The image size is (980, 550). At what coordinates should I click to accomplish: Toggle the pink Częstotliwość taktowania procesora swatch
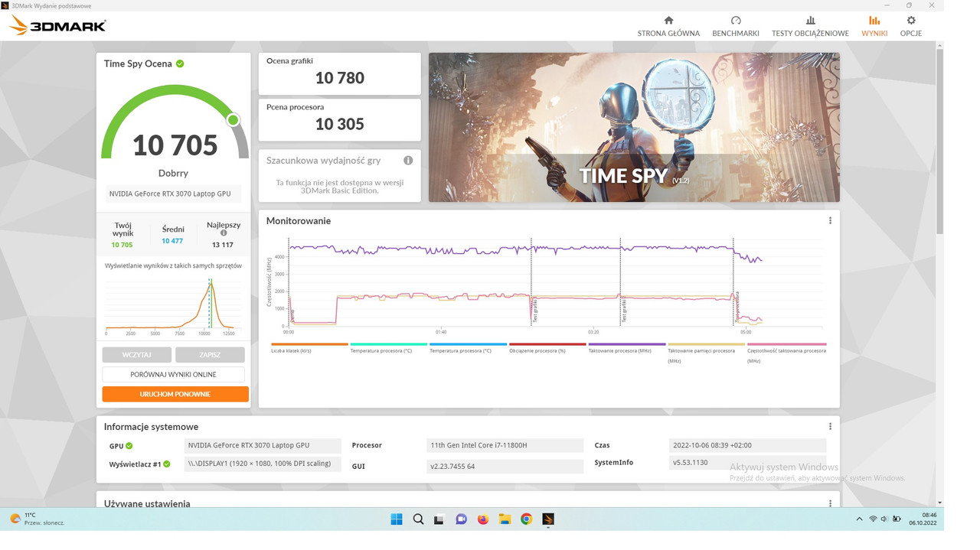(786, 344)
